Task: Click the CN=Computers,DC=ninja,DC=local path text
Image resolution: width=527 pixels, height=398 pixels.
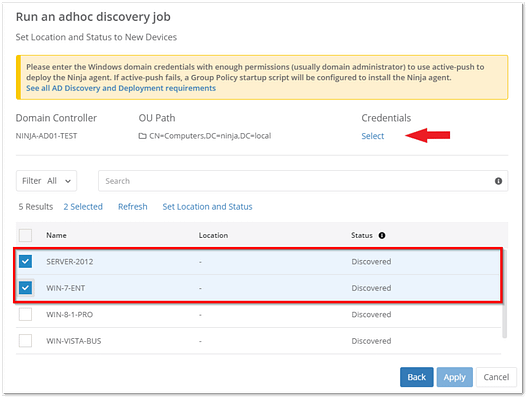Action: pos(210,136)
